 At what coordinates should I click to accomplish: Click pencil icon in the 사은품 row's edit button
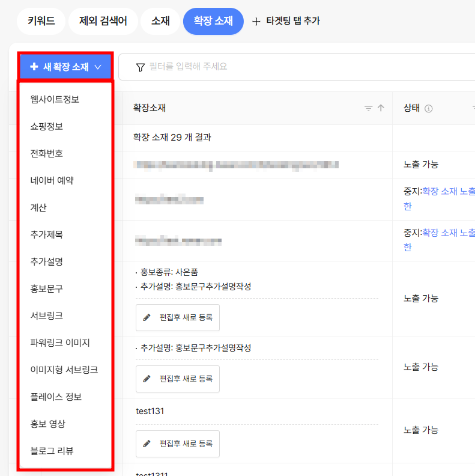point(147,317)
